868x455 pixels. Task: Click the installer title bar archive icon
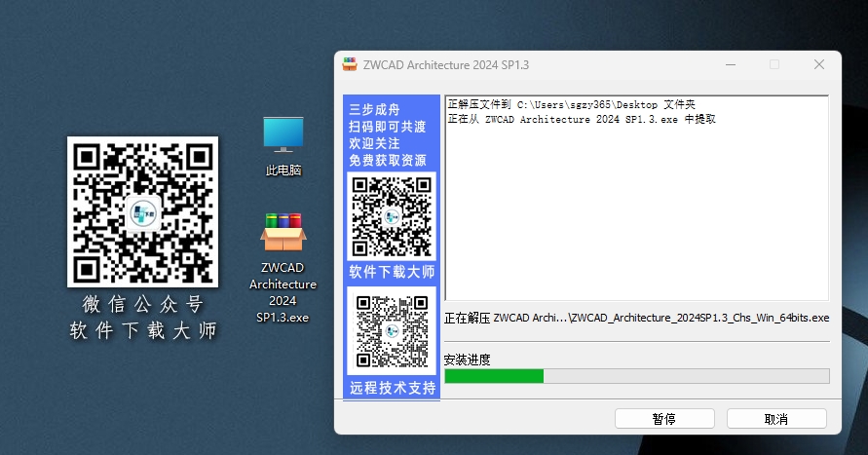[x=350, y=64]
